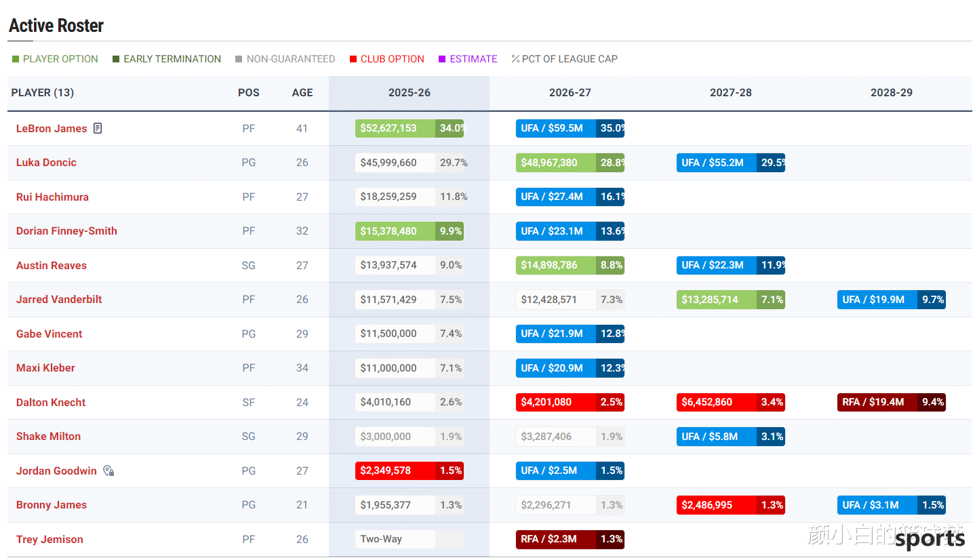Click Luka Doncic's $45,999,660 salary
This screenshot has width=975, height=560.
410,163
